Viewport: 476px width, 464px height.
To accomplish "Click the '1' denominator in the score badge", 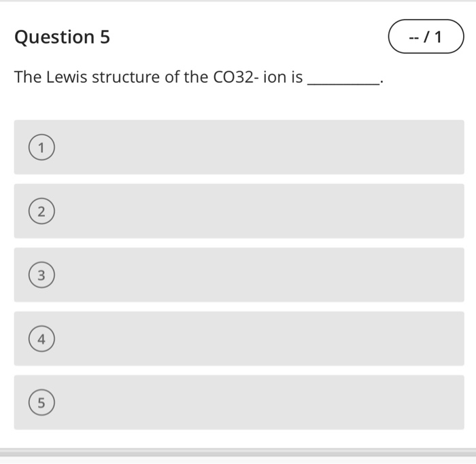I will tap(438, 37).
